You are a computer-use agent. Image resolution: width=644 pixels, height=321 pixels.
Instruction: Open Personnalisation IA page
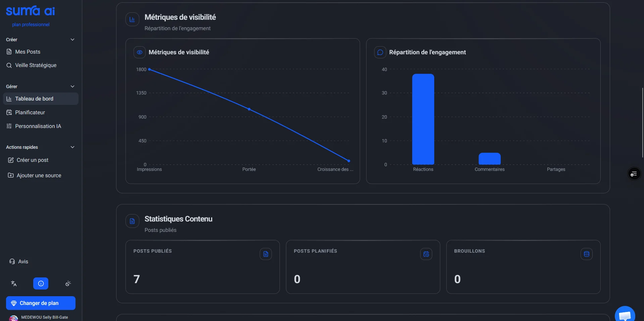pos(38,126)
